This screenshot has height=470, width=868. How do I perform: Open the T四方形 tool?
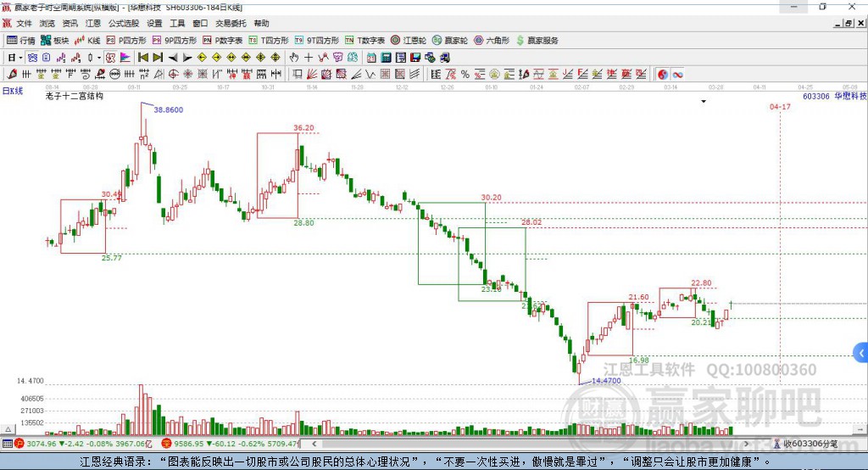click(x=269, y=41)
